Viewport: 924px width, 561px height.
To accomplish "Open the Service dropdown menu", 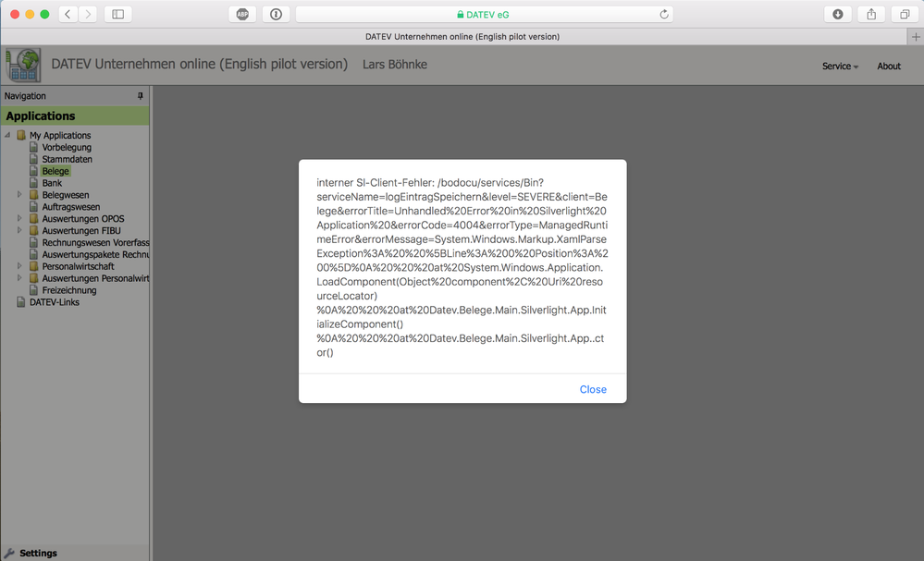I will [x=840, y=66].
